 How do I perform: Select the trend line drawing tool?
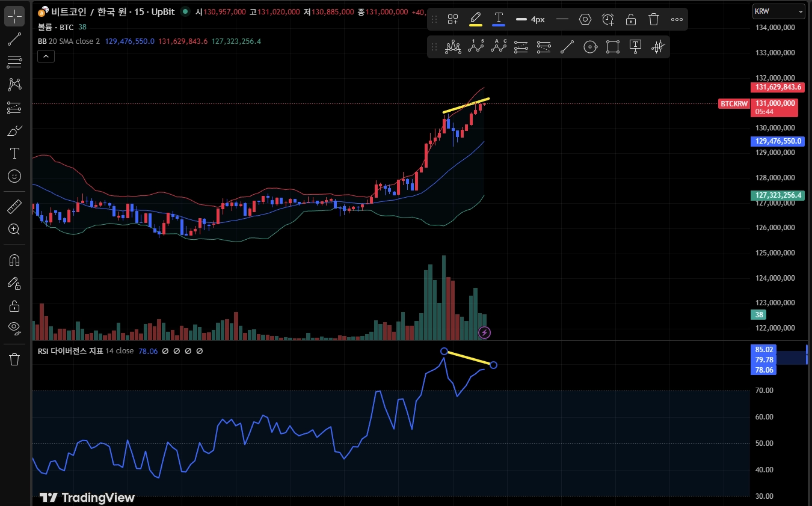pos(14,40)
